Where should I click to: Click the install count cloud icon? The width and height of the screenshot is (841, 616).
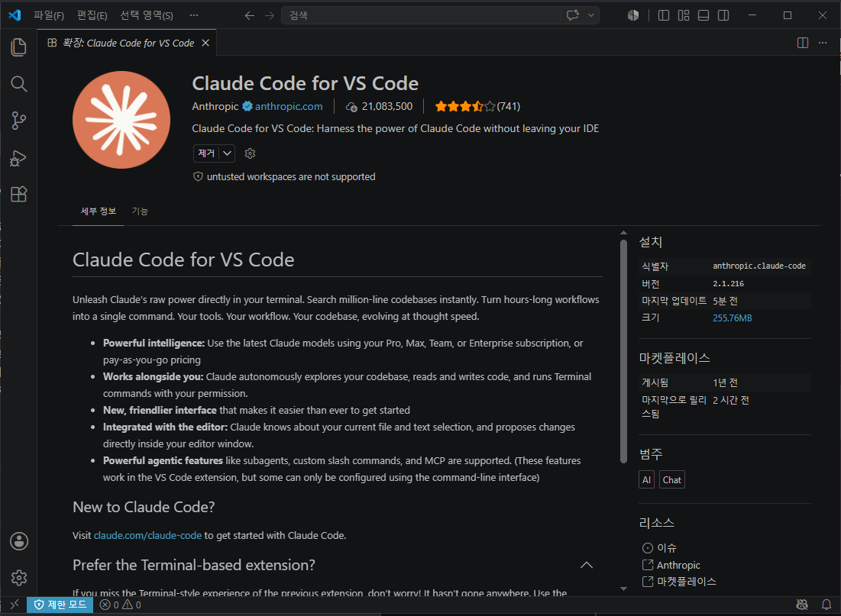(x=351, y=107)
